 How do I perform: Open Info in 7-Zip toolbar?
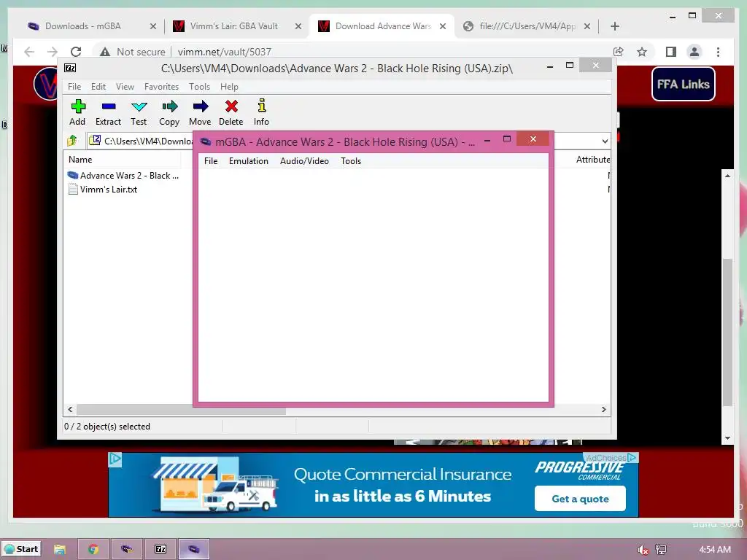coord(261,112)
